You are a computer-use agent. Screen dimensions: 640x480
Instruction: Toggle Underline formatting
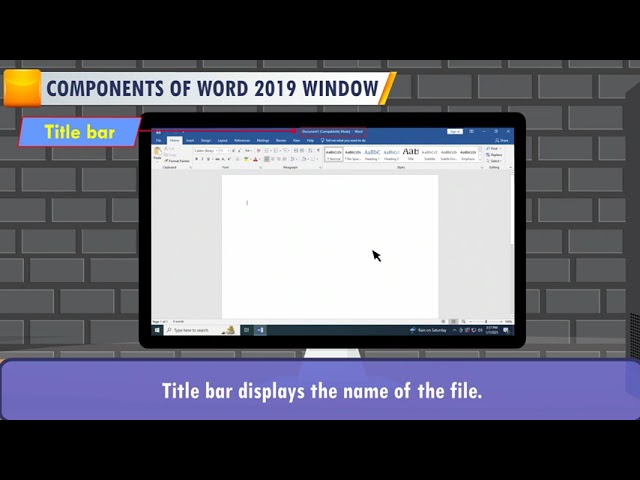click(x=208, y=159)
